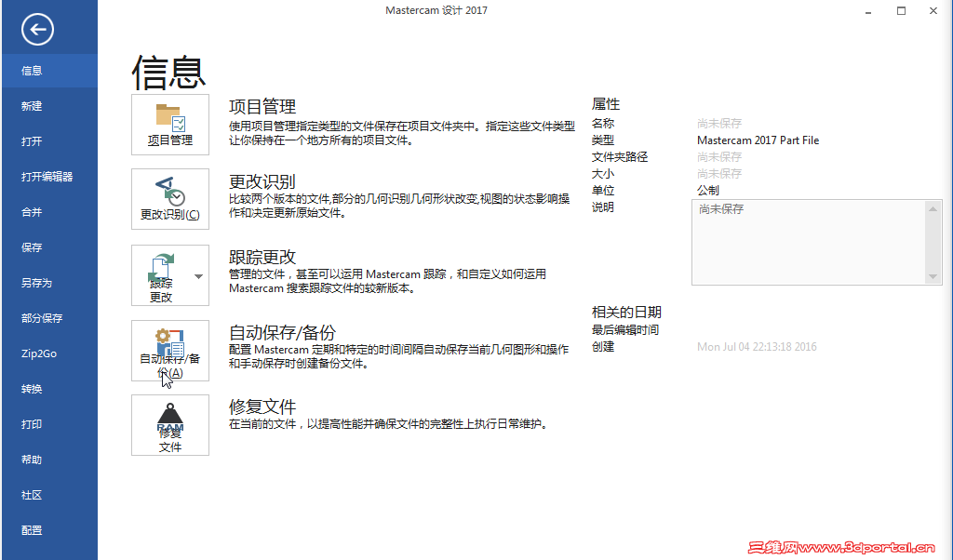The width and height of the screenshot is (953, 560).
Task: Click the 说明 box scrollbar up arrow
Action: tap(933, 209)
